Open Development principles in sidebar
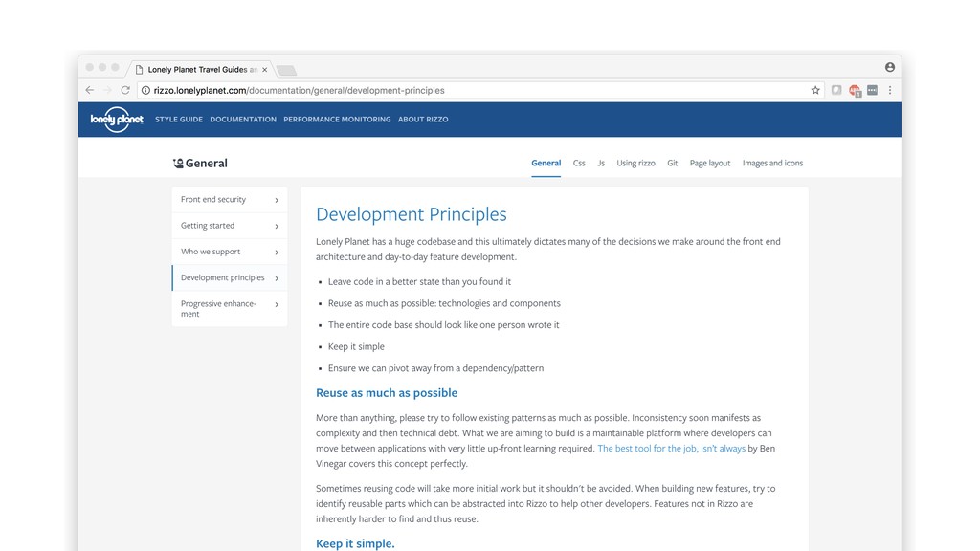The height and width of the screenshot is (551, 980). tap(230, 278)
